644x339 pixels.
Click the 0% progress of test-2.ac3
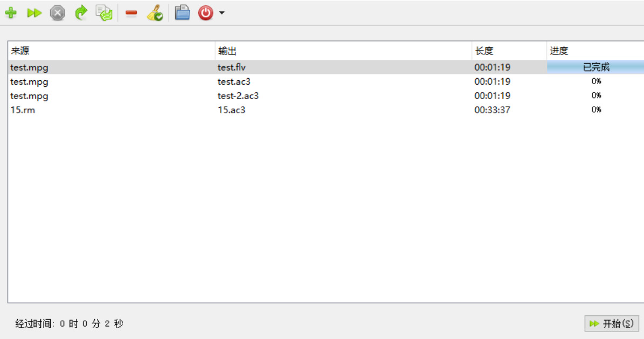click(597, 95)
